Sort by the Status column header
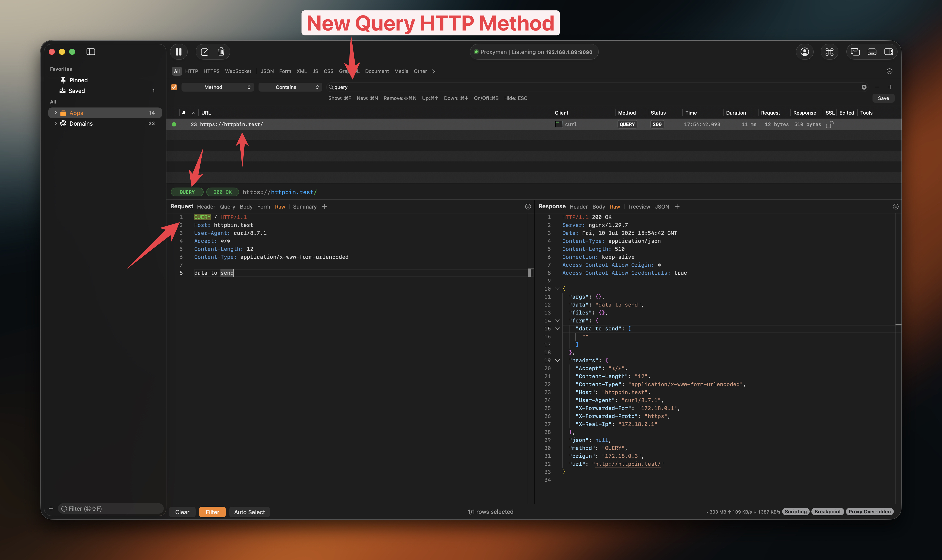 click(658, 113)
